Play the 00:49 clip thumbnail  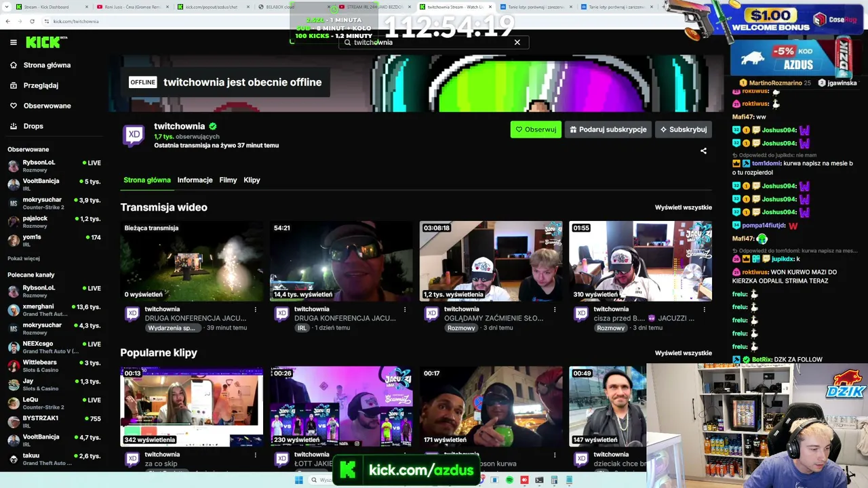(x=608, y=407)
